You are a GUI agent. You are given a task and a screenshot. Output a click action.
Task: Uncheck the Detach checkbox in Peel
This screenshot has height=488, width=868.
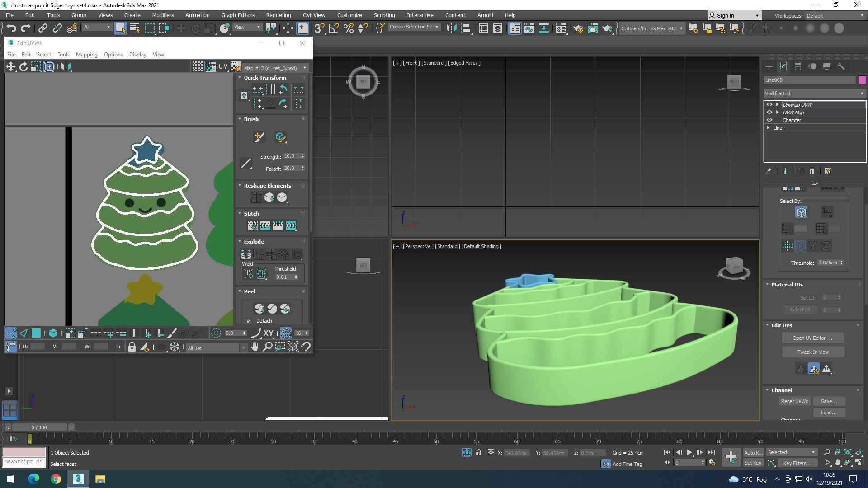249,321
